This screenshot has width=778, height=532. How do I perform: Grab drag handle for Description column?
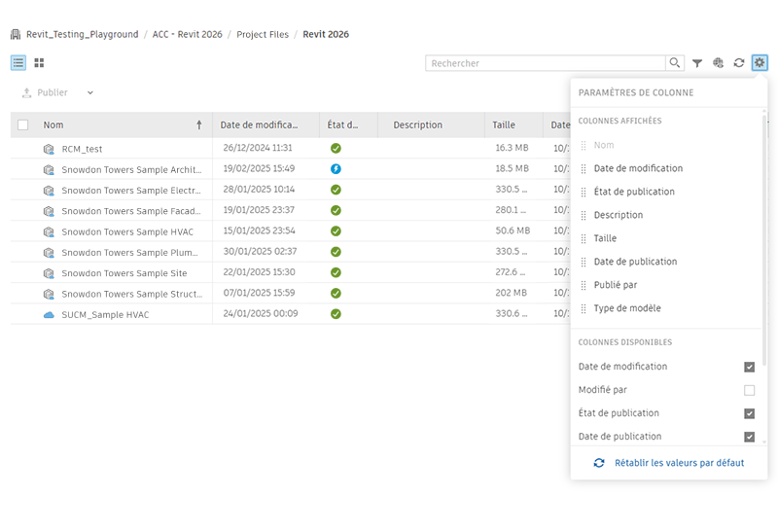[x=583, y=215]
